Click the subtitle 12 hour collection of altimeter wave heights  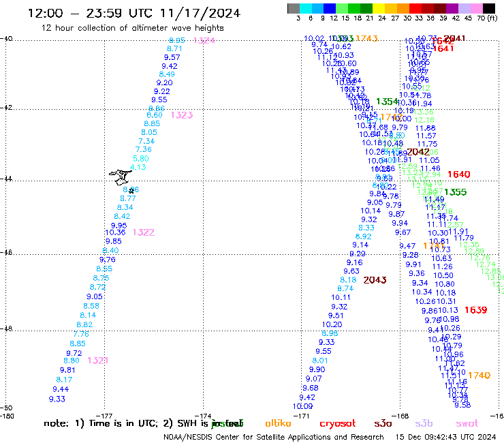coord(132,28)
